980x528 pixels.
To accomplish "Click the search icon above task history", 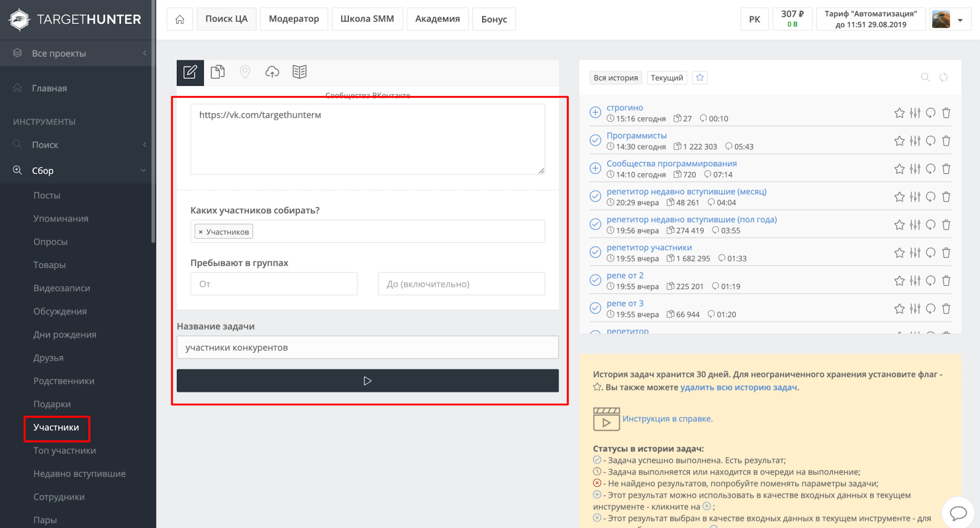I will coord(925,77).
